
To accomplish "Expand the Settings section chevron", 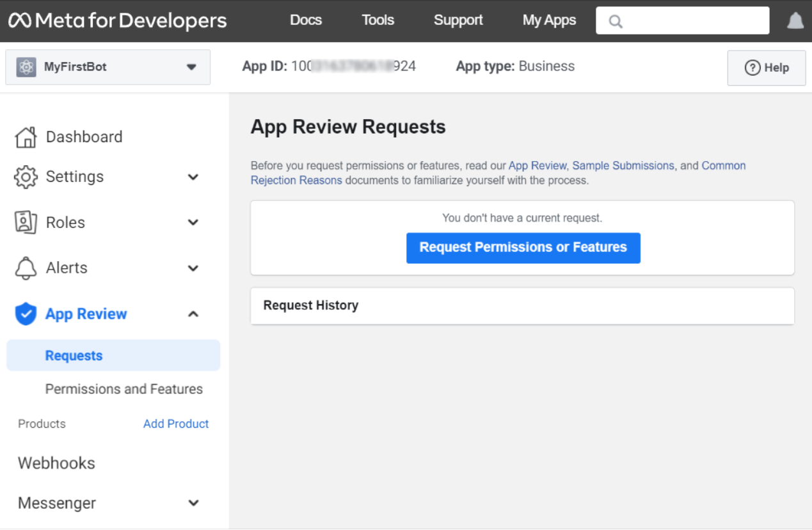I will pyautogui.click(x=193, y=177).
